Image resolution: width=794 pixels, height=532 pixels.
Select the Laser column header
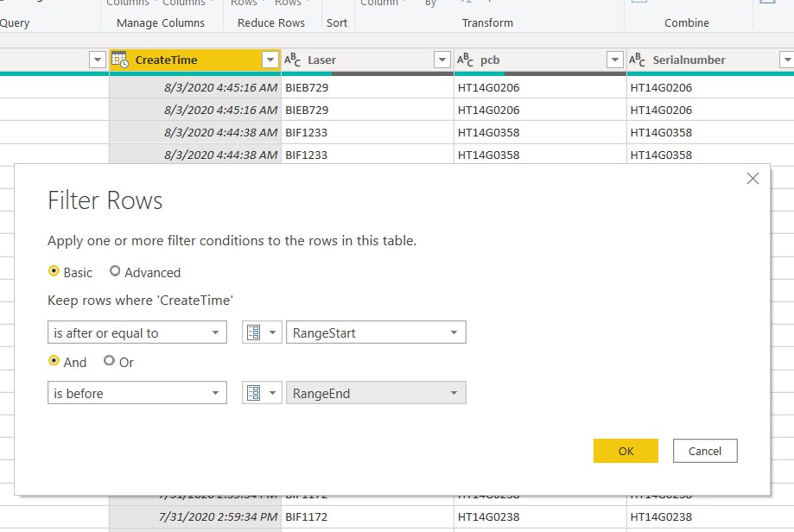coord(321,60)
